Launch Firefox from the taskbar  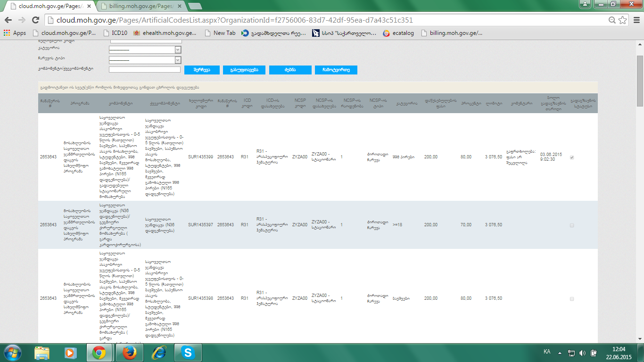(x=128, y=353)
